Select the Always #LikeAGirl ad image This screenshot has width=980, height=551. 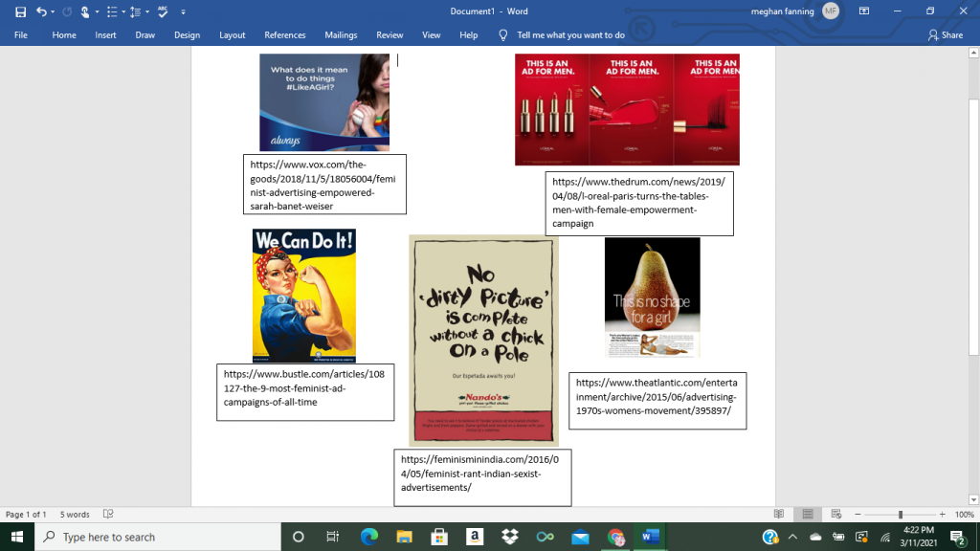[324, 101]
